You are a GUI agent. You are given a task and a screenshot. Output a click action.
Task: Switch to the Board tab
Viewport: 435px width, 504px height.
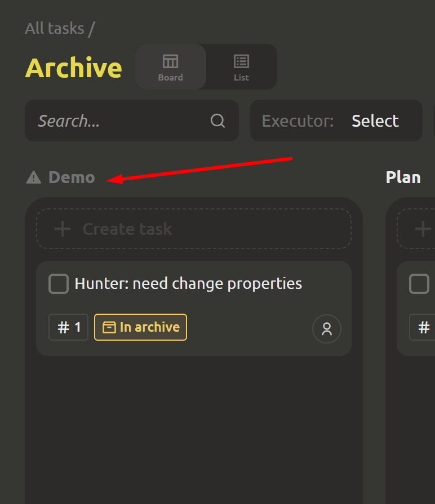tap(170, 67)
